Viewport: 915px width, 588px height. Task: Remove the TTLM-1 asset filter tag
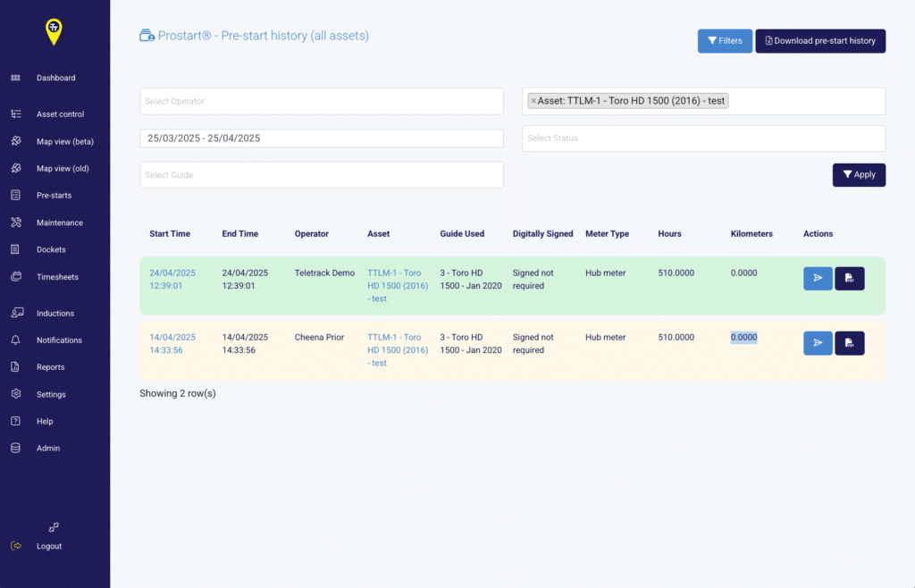point(533,101)
